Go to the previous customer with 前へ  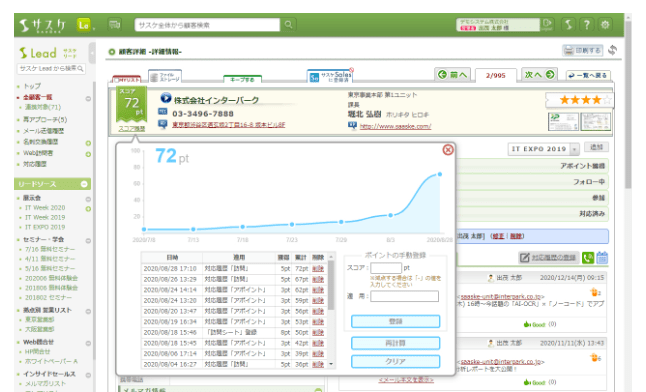pyautogui.click(x=452, y=75)
